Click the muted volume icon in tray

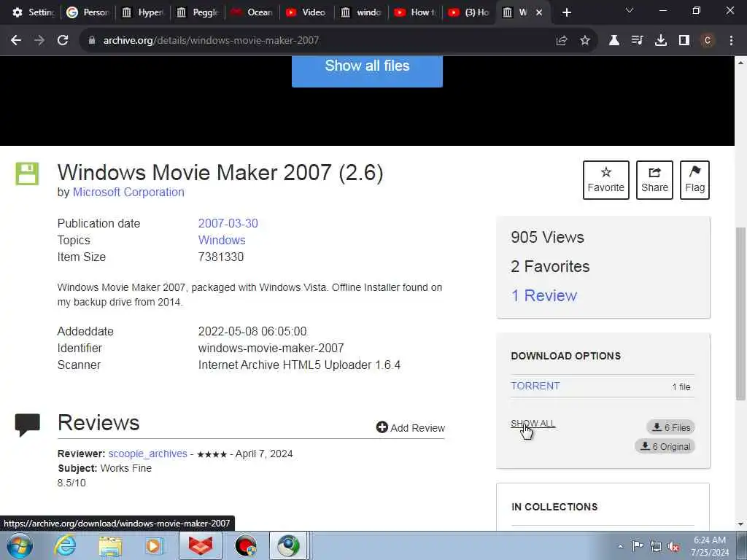tap(673, 546)
